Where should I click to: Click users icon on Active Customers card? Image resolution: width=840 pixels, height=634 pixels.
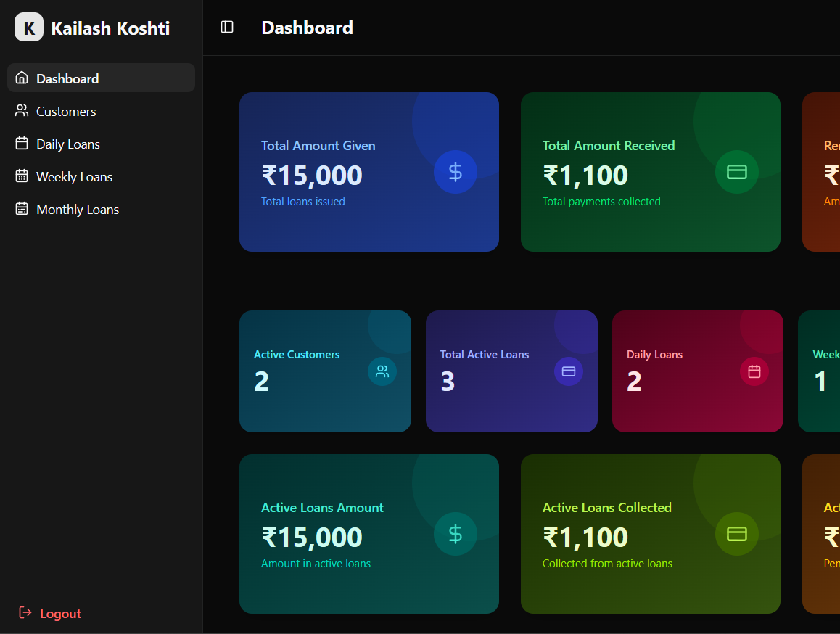coord(382,371)
